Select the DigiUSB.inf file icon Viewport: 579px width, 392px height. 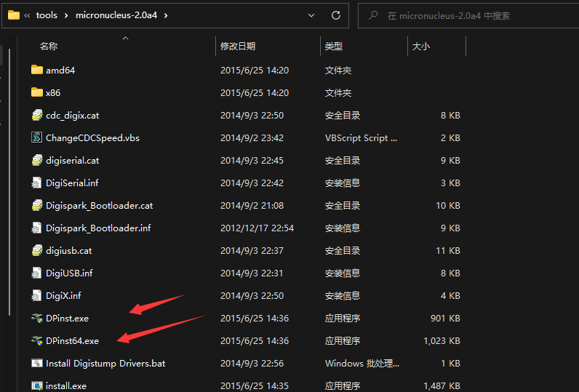[x=37, y=273]
